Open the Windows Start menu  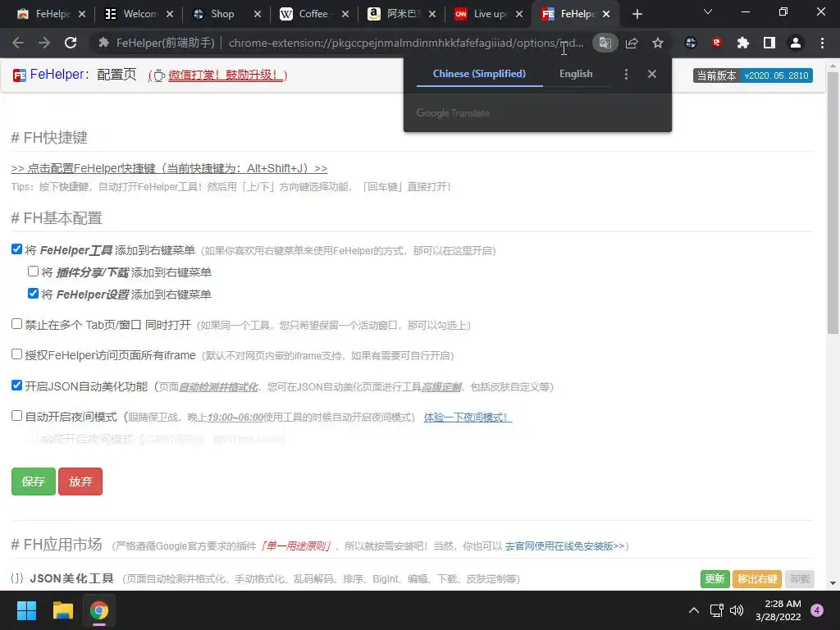26,610
